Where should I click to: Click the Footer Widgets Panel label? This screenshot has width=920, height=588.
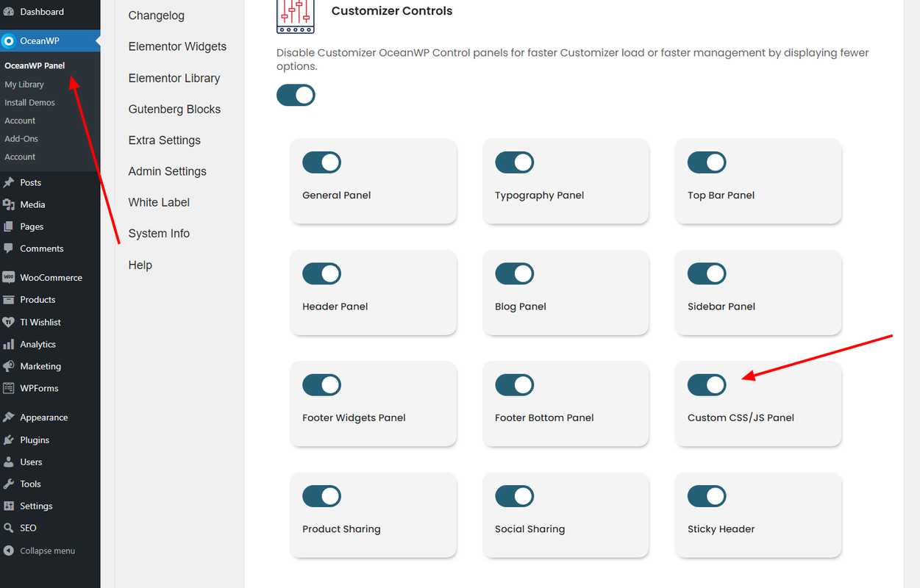(354, 417)
